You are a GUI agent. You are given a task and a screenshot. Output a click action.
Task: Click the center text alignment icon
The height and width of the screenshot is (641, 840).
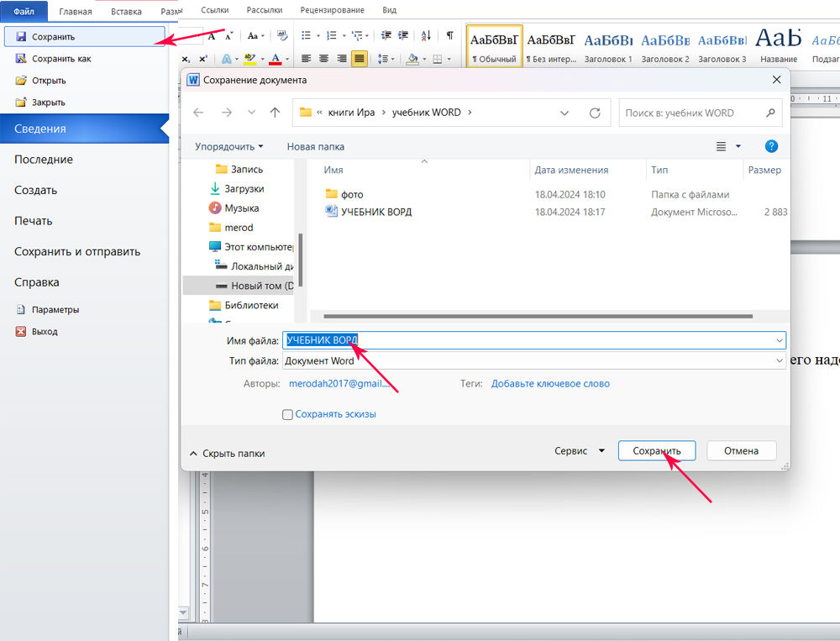point(323,59)
